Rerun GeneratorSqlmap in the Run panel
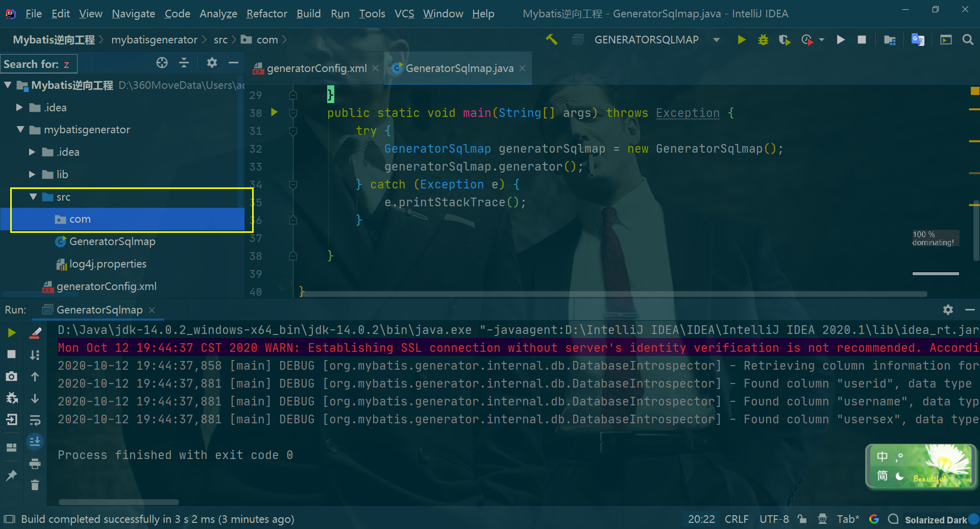This screenshot has height=529, width=980. click(12, 333)
